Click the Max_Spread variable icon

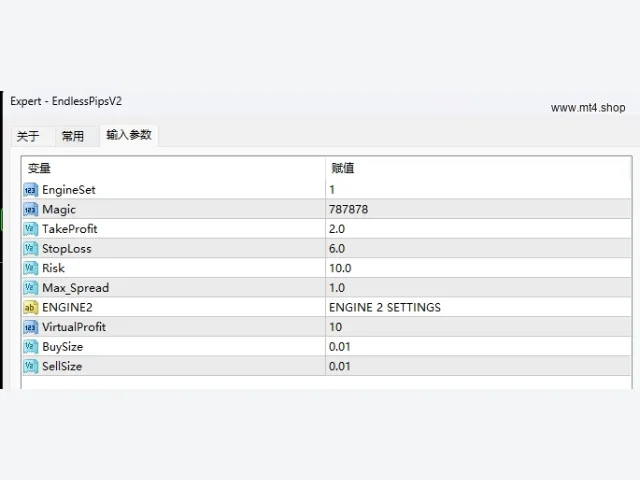pos(31,288)
